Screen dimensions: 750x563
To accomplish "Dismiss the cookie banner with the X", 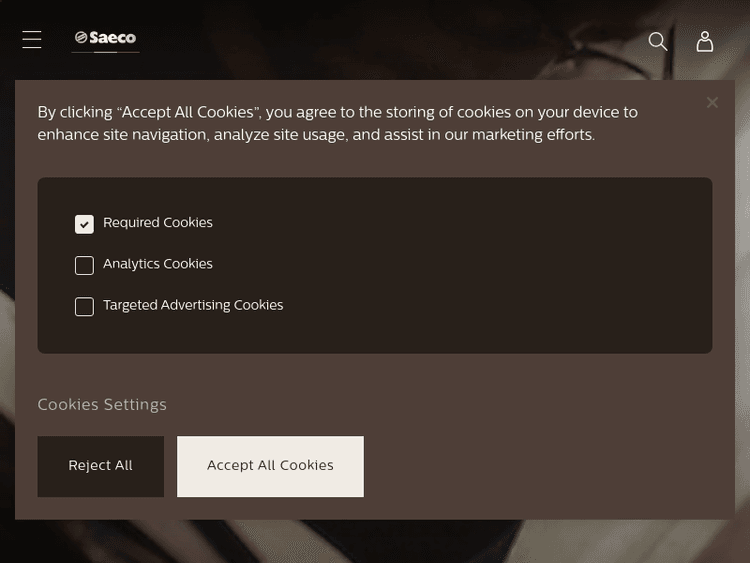I will tap(712, 102).
